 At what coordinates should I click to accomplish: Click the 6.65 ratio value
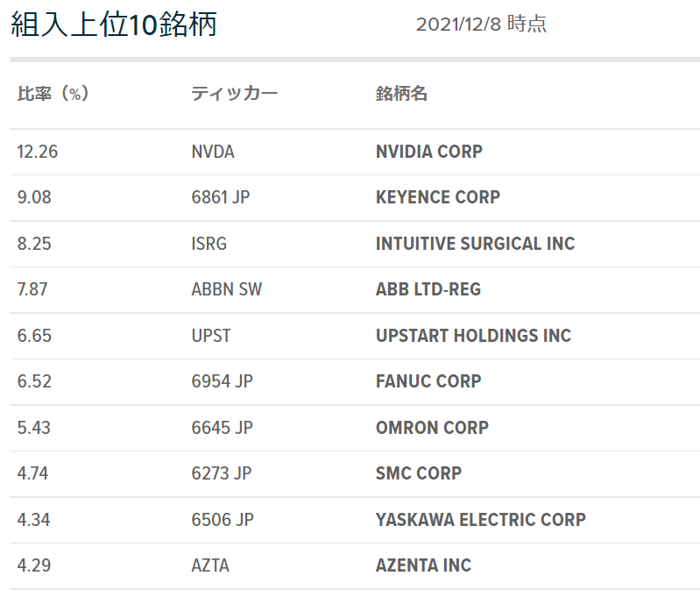click(34, 336)
